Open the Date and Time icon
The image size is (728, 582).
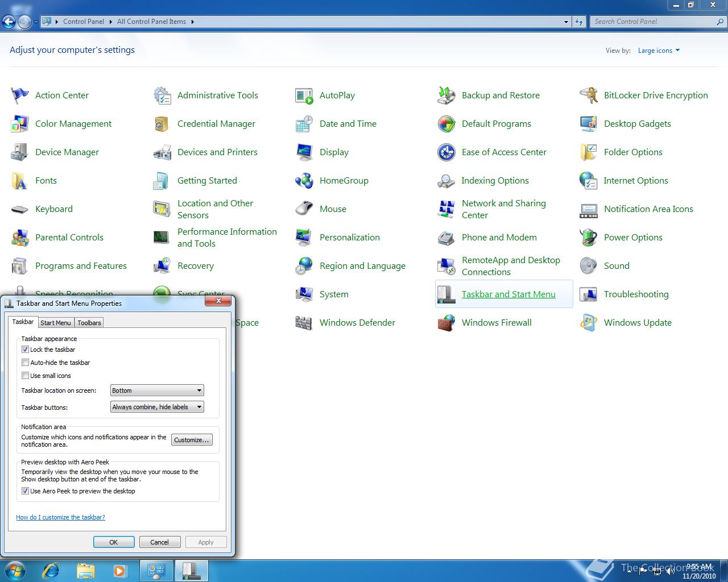[304, 124]
